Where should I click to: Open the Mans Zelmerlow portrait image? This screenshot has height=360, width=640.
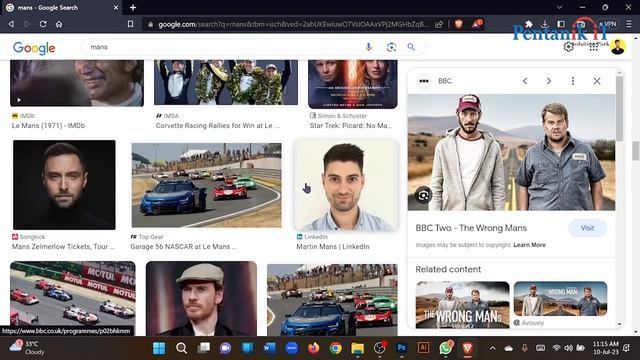pos(64,185)
